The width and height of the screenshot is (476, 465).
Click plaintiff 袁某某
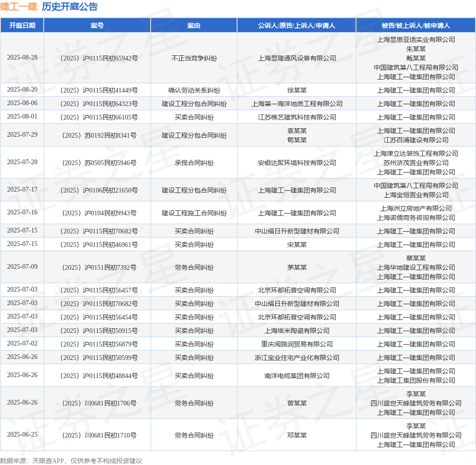[297, 131]
